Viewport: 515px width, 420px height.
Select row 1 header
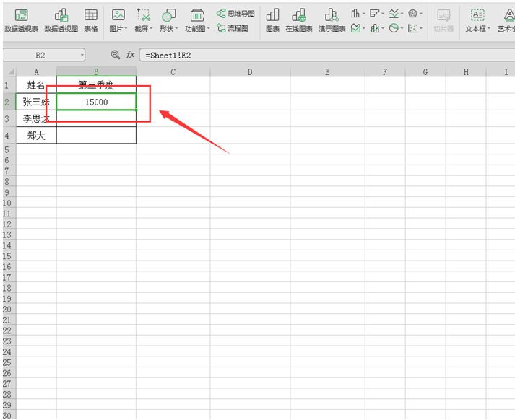9,85
